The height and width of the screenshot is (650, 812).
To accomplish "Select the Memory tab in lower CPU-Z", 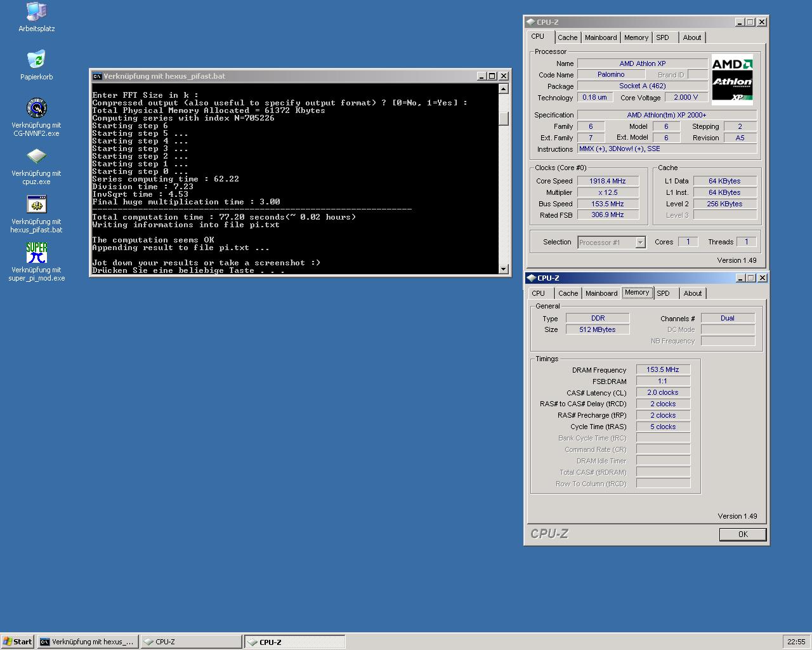I will [x=637, y=293].
